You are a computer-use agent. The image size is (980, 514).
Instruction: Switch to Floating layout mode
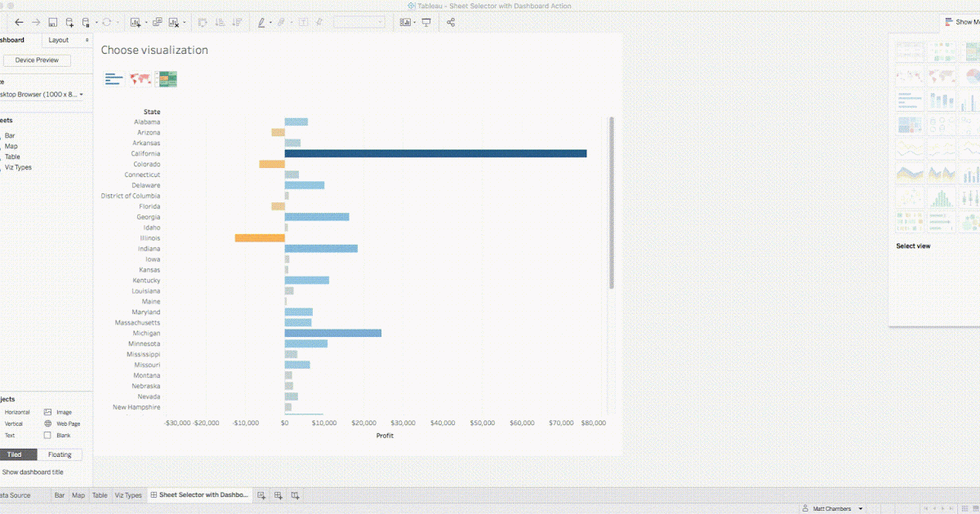coord(60,454)
